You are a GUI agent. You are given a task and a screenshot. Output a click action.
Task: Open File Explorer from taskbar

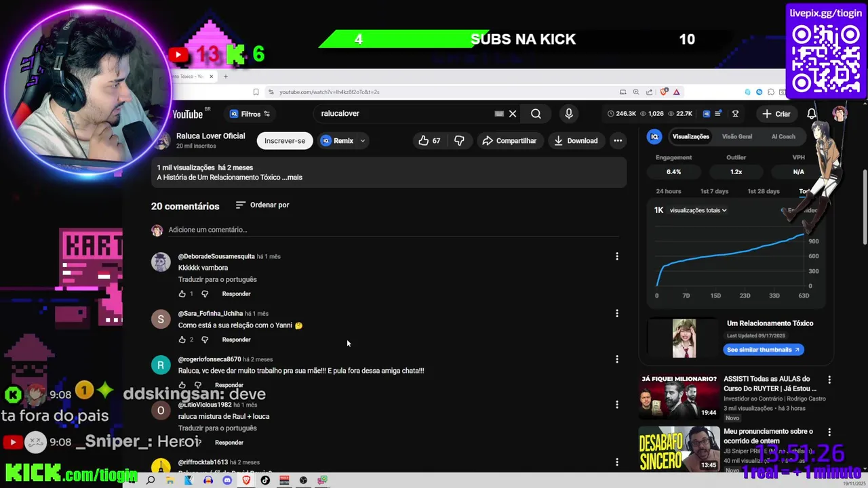coord(170,481)
